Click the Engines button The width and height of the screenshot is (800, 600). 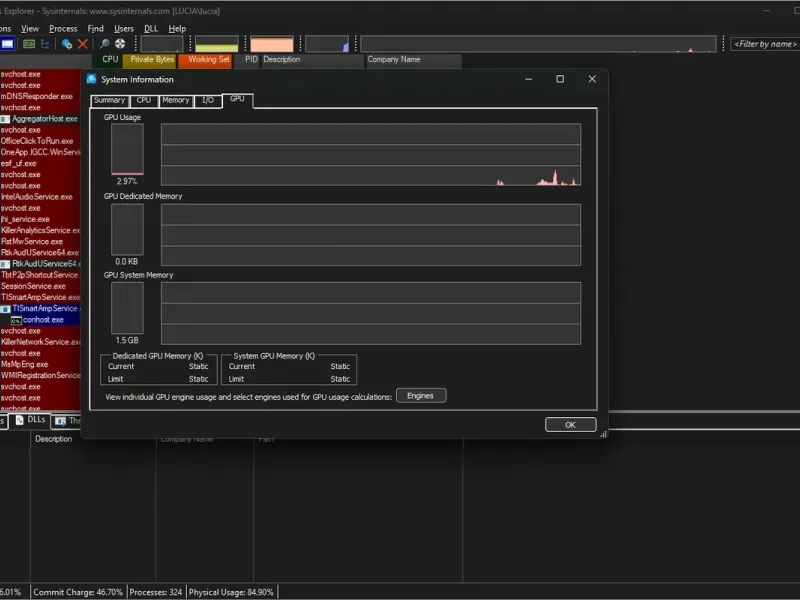[x=421, y=396]
